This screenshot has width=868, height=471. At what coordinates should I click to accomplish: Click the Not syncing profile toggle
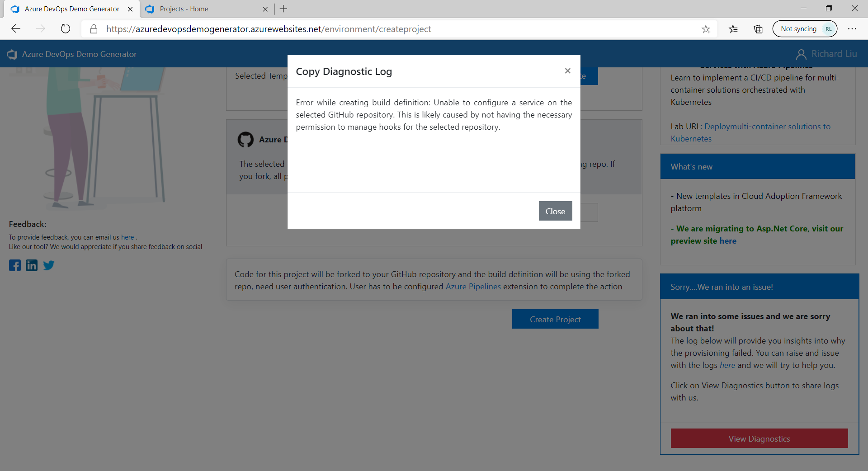click(x=805, y=28)
